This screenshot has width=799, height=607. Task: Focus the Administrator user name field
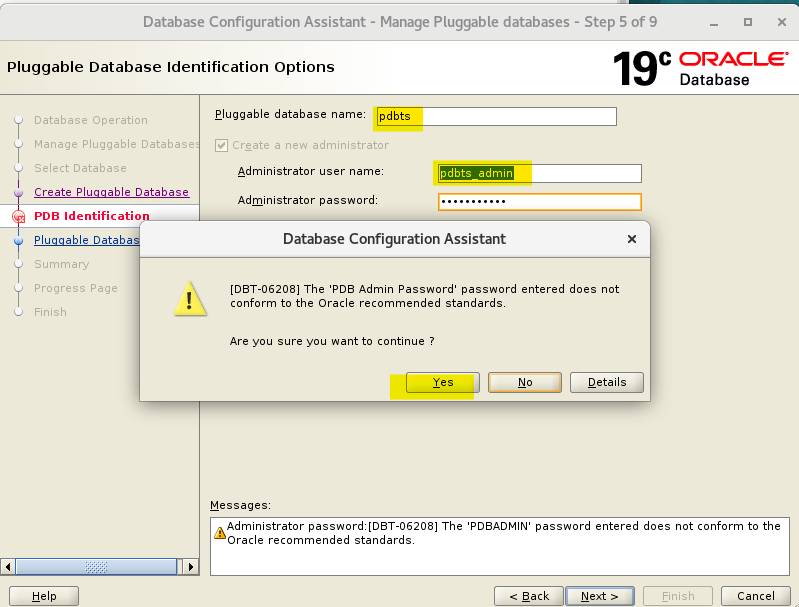pyautogui.click(x=539, y=173)
